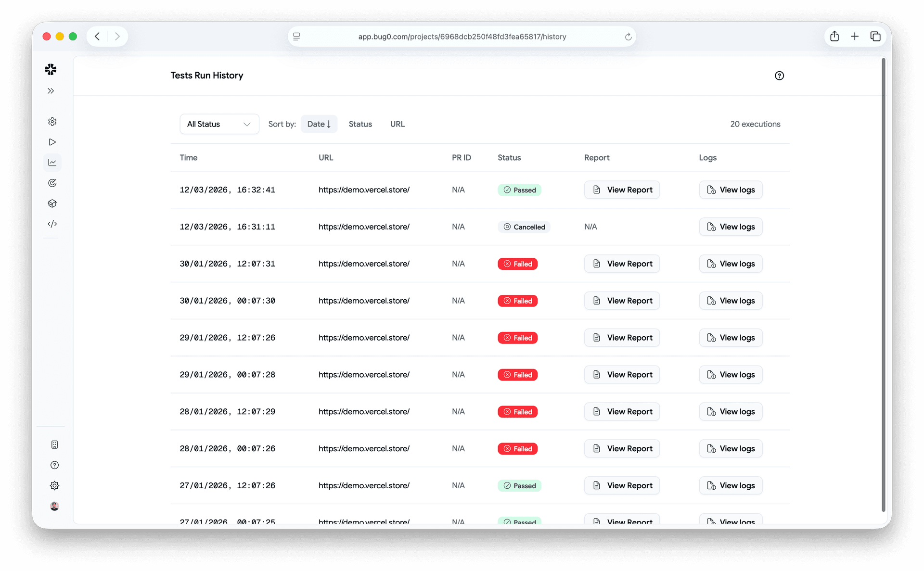
Task: View logs for the cancelled 16:31:11 run
Action: click(730, 227)
